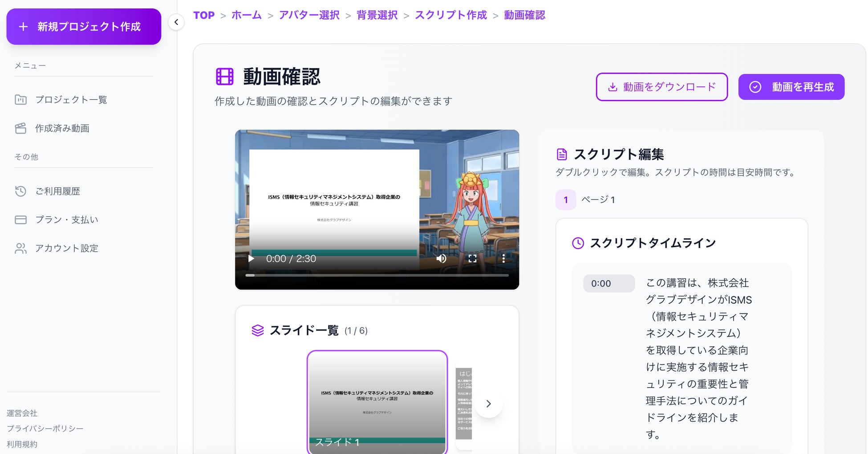
Task: Click the プラン・支払い card icon
Action: tap(20, 220)
